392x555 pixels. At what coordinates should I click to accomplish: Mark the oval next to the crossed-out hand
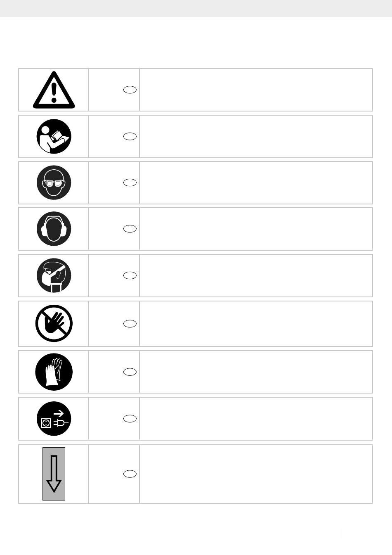pos(130,324)
